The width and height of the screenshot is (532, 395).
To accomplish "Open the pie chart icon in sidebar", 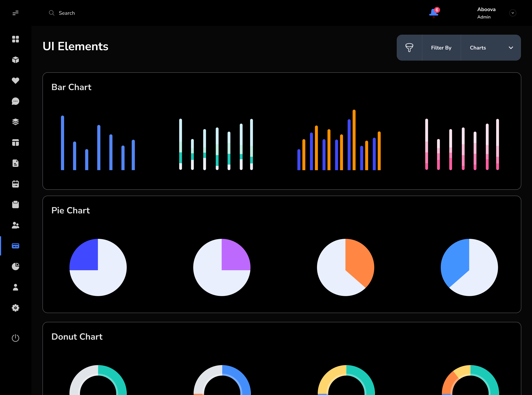I will pos(16,266).
